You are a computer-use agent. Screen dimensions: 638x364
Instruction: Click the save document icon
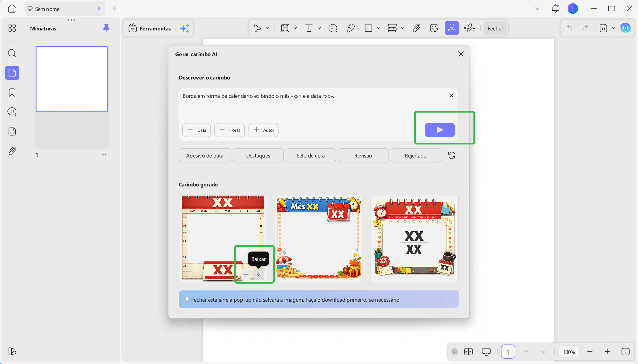pyautogui.click(x=603, y=28)
